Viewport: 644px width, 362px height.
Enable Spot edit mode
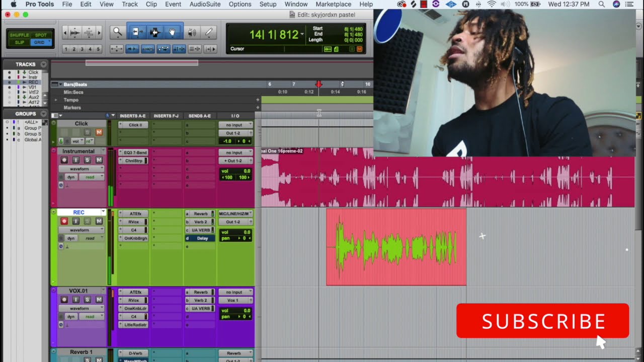pyautogui.click(x=41, y=35)
